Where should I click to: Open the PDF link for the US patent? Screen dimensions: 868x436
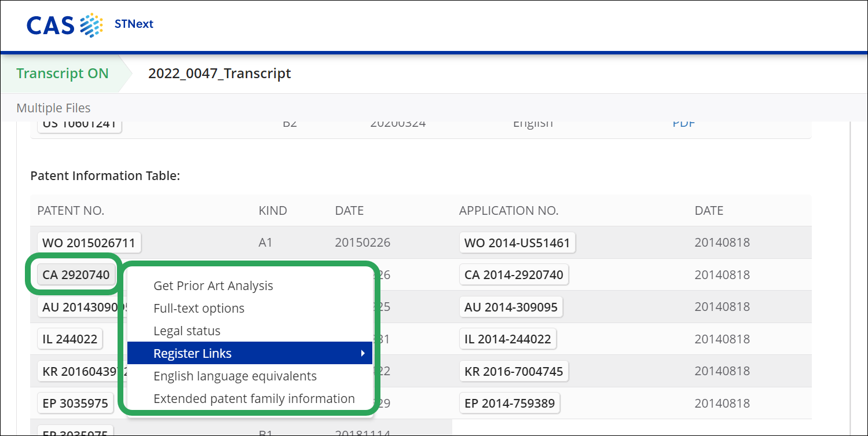pos(683,124)
